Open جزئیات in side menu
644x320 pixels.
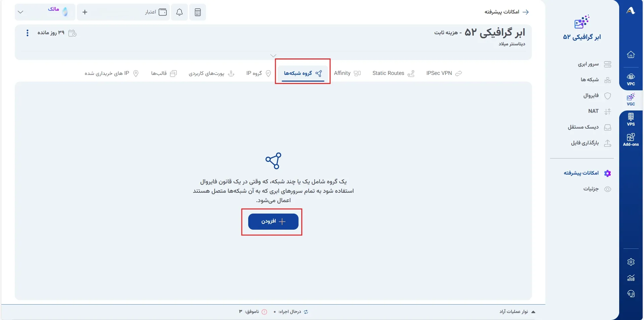tap(597, 189)
